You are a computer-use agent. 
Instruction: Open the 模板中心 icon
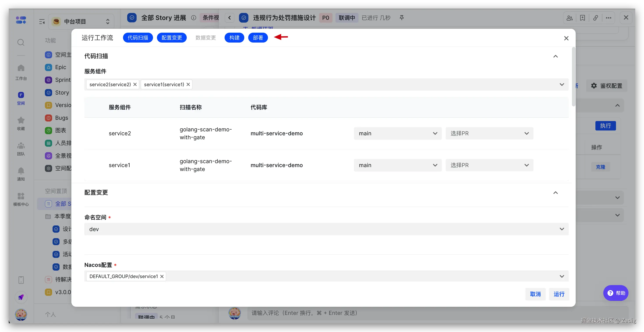point(21,196)
